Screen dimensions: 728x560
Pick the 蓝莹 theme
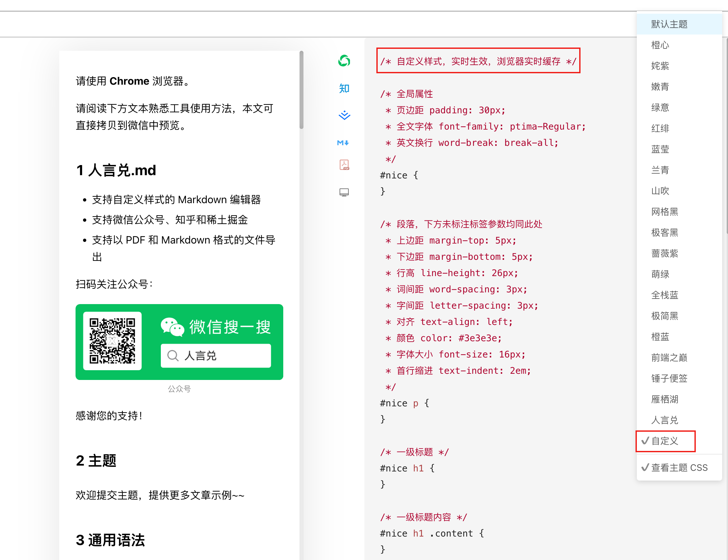click(679, 149)
